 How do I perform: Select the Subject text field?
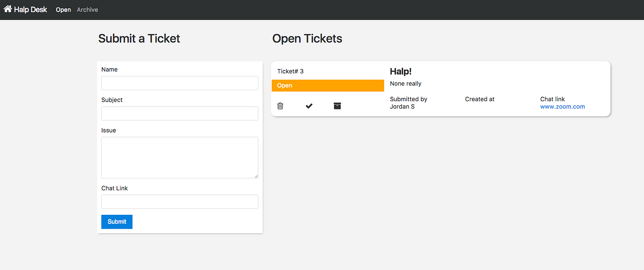pyautogui.click(x=180, y=113)
